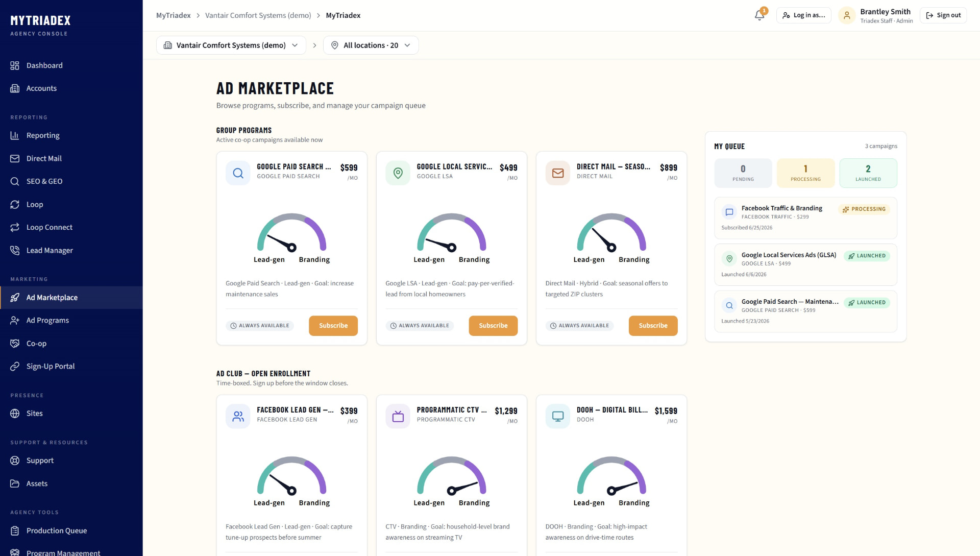Click the Vantair Comfort Systems breadcrumb link

tap(258, 15)
